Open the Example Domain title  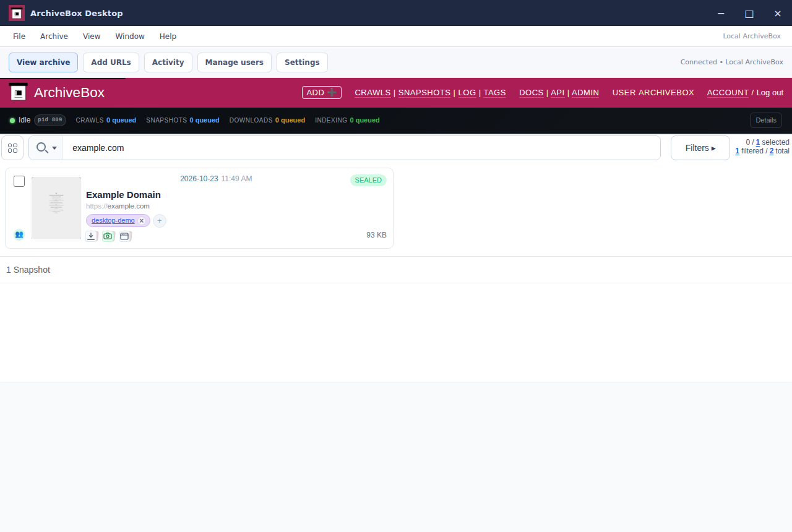123,195
